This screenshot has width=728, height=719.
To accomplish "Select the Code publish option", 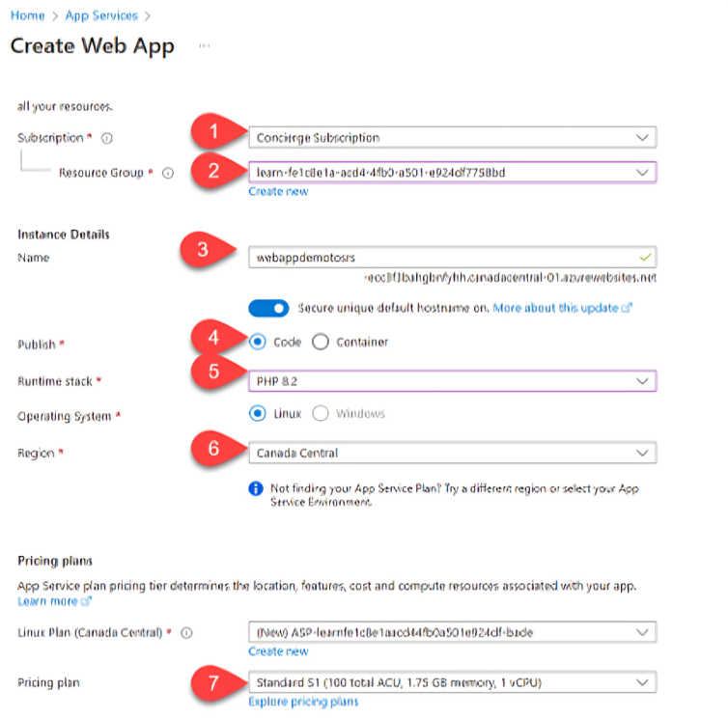I will coord(258,342).
